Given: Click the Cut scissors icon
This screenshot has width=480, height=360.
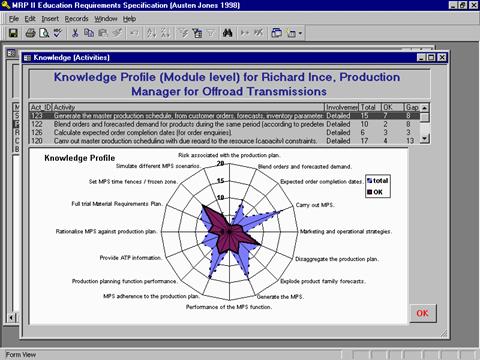Looking at the screenshot, I should (x=75, y=33).
